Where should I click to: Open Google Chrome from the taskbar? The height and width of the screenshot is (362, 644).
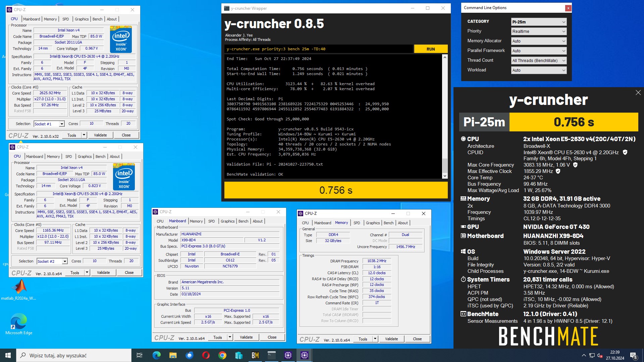tap(222, 355)
